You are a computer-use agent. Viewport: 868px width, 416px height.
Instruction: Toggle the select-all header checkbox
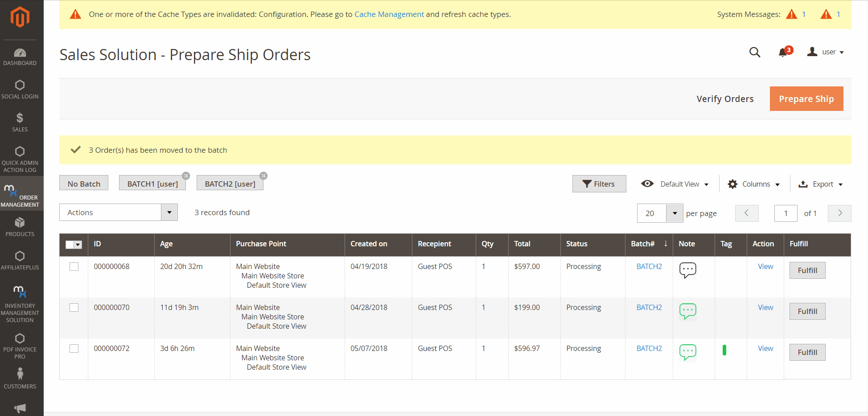pyautogui.click(x=70, y=245)
